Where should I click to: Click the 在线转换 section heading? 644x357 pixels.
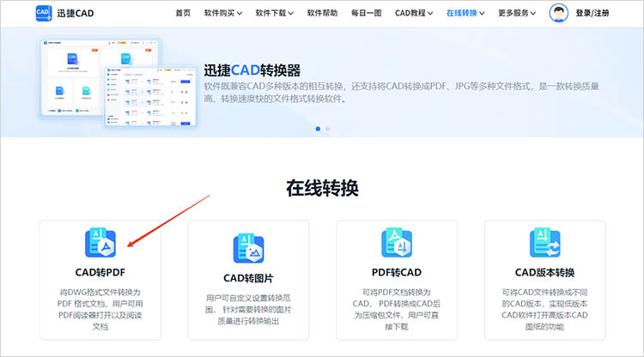pyautogui.click(x=322, y=188)
